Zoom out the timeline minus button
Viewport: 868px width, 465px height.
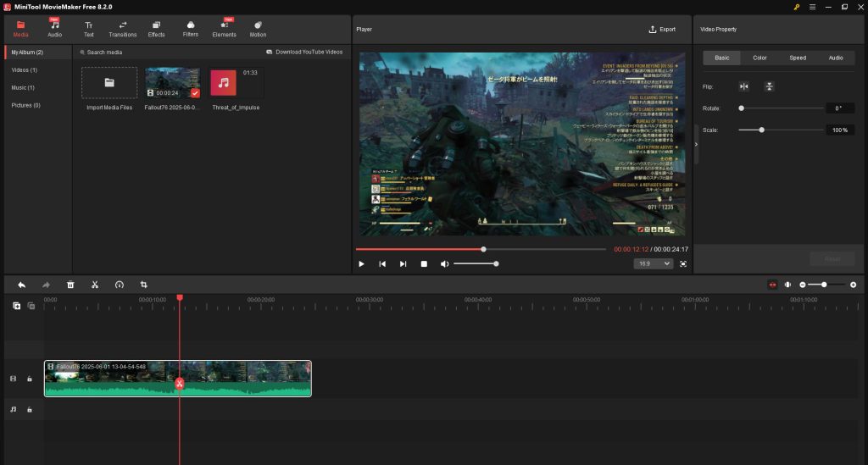(x=803, y=285)
